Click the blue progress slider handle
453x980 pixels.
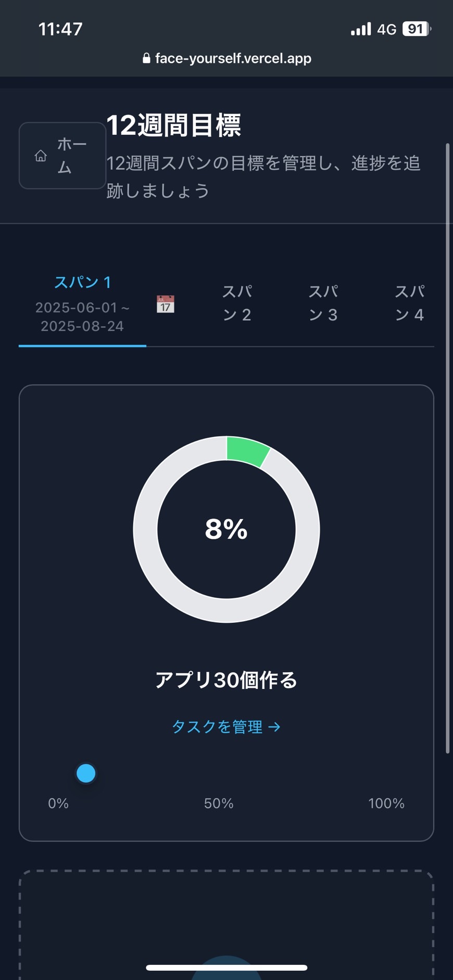click(86, 773)
